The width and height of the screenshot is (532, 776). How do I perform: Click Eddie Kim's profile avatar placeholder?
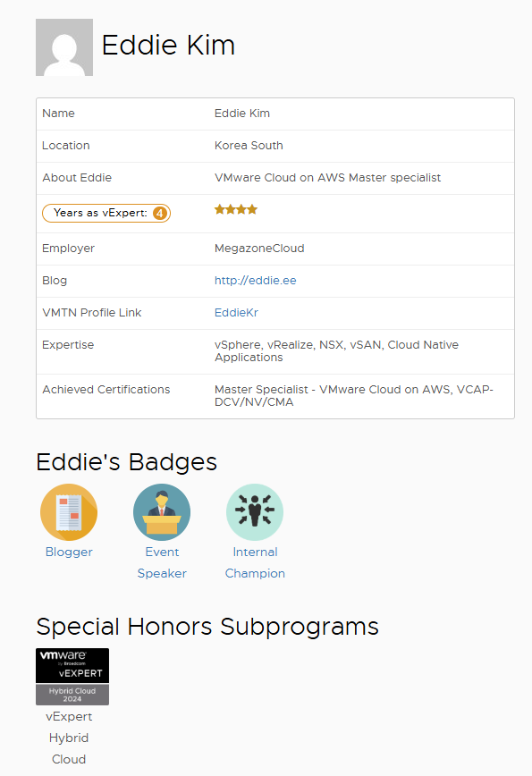(64, 47)
